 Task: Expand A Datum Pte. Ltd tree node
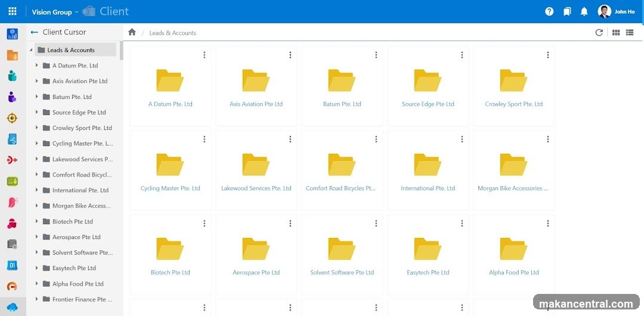coord(36,66)
